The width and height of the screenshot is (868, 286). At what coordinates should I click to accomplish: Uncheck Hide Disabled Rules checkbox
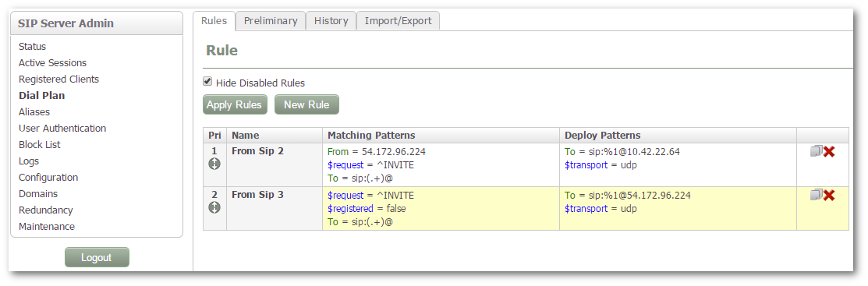coord(207,82)
